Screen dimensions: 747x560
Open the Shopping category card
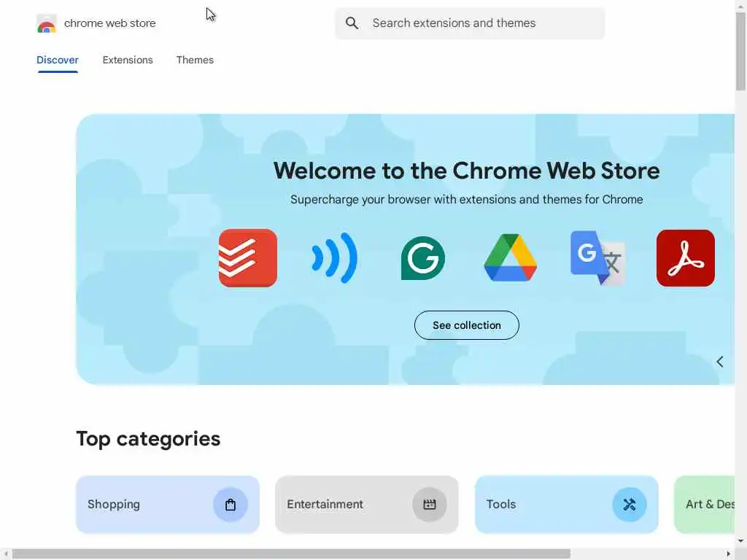tap(168, 505)
